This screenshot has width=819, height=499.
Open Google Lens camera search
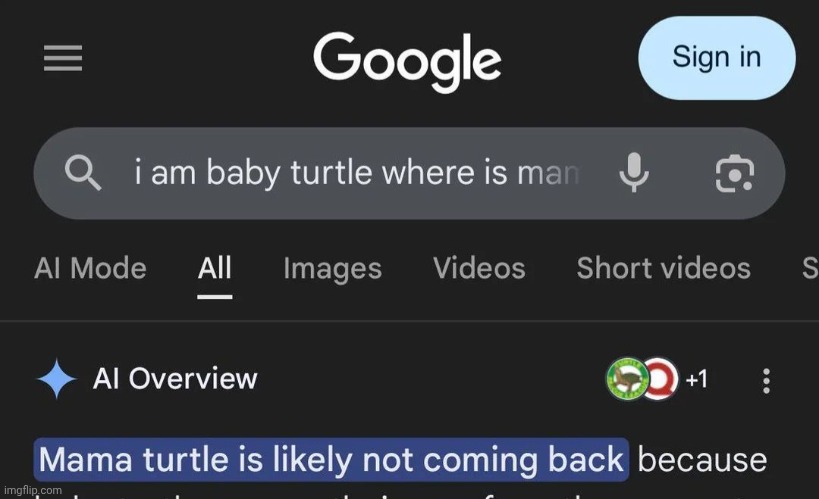pyautogui.click(x=734, y=174)
